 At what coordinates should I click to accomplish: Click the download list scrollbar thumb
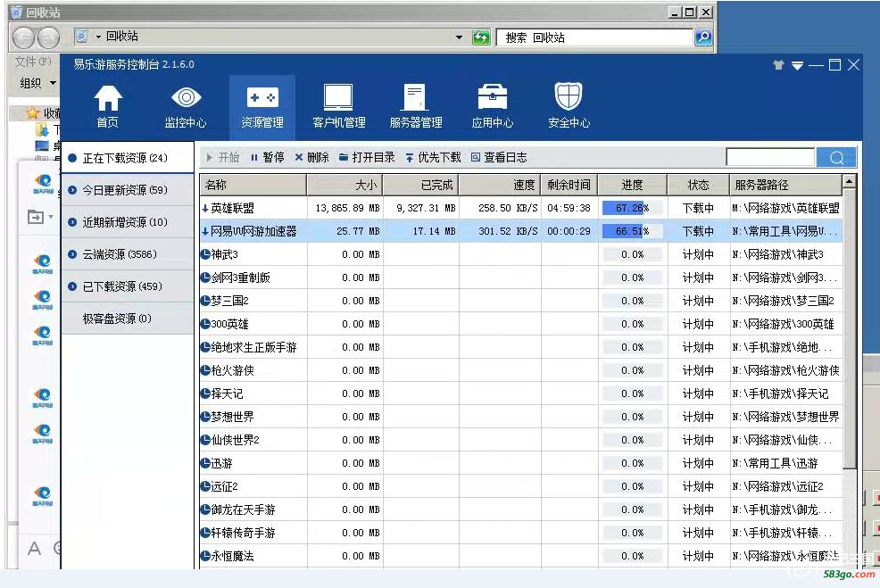point(849,329)
